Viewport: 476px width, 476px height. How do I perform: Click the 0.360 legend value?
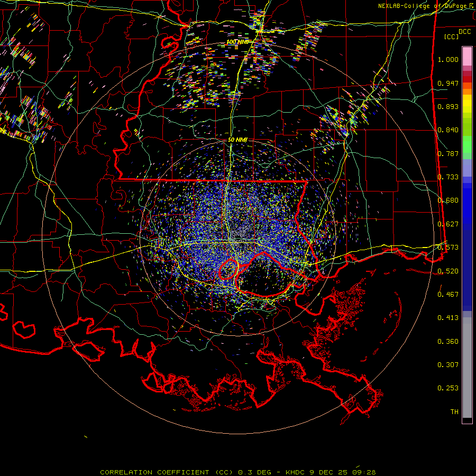448,342
